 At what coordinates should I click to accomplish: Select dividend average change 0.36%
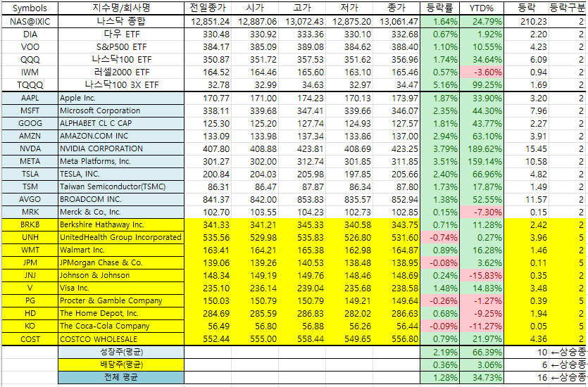coord(439,364)
